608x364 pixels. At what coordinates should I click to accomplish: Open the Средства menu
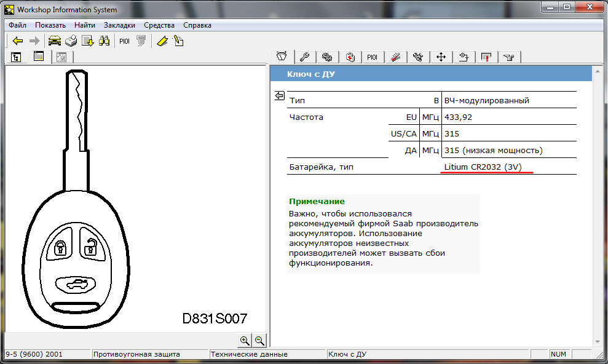[159, 25]
